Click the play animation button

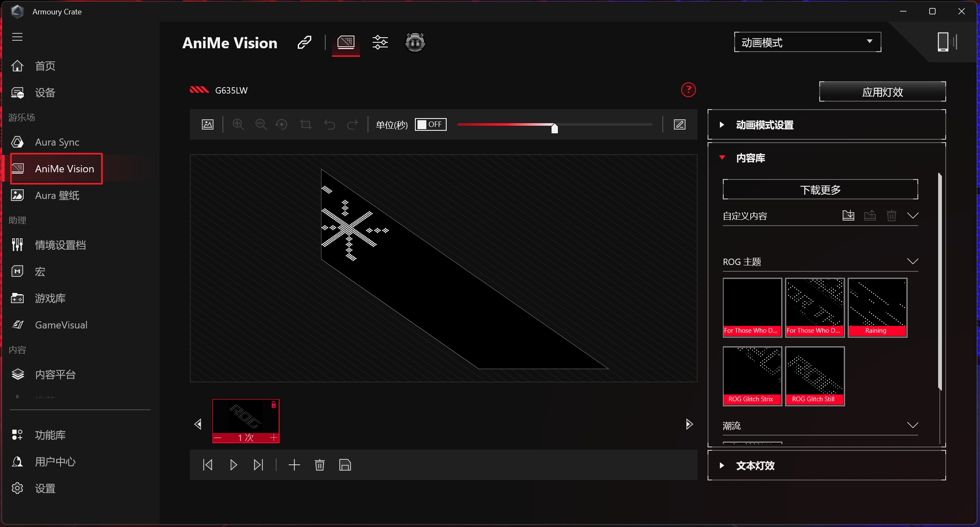(x=233, y=465)
